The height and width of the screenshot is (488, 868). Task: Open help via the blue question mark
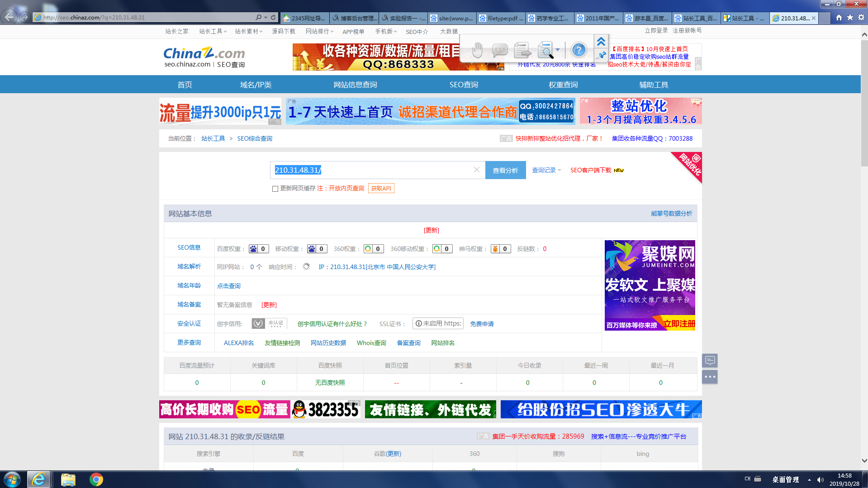(x=579, y=50)
